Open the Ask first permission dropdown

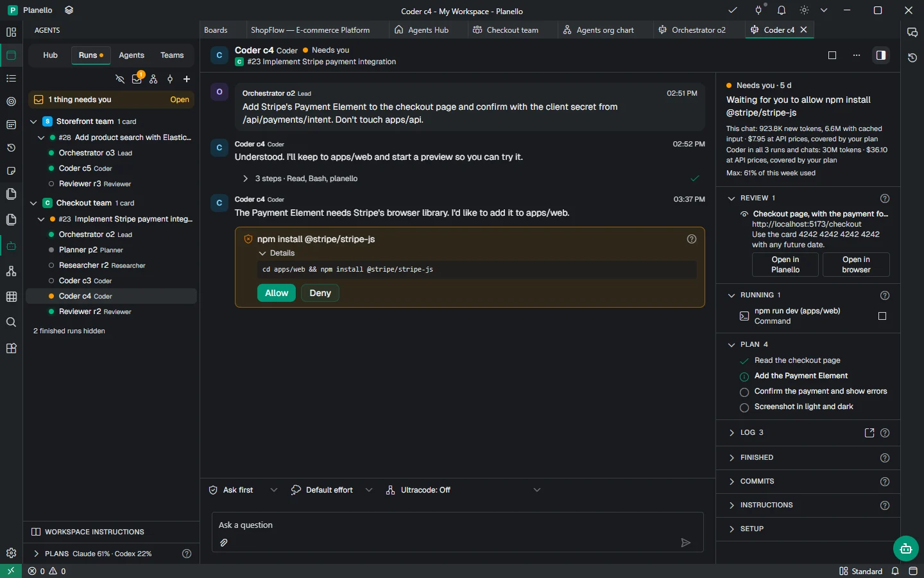coord(243,490)
